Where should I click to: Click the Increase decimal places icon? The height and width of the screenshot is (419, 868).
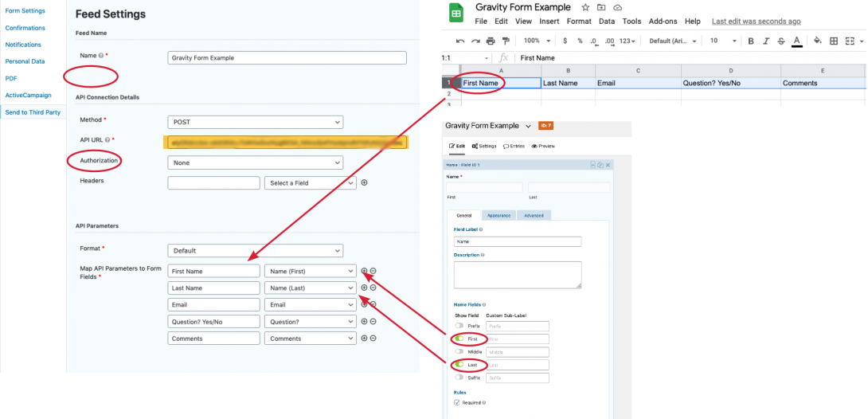pyautogui.click(x=610, y=41)
